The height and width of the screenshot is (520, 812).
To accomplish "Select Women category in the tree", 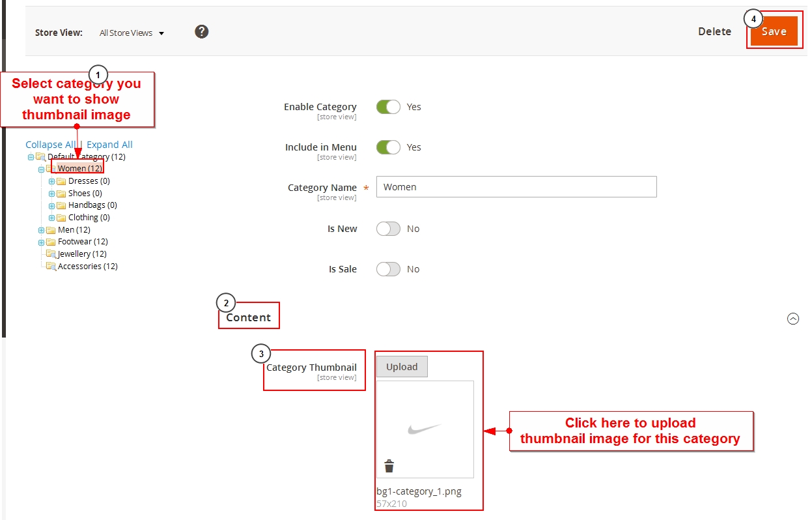I will 79,169.
